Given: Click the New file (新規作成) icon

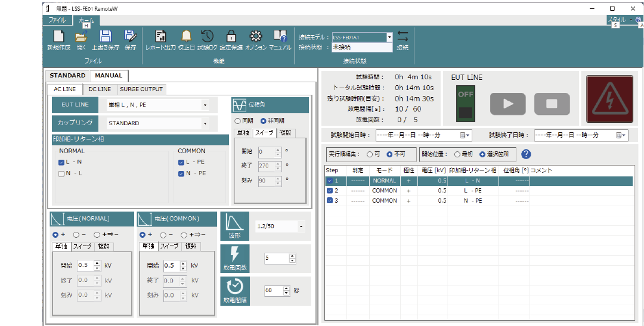Looking at the screenshot, I should point(58,37).
